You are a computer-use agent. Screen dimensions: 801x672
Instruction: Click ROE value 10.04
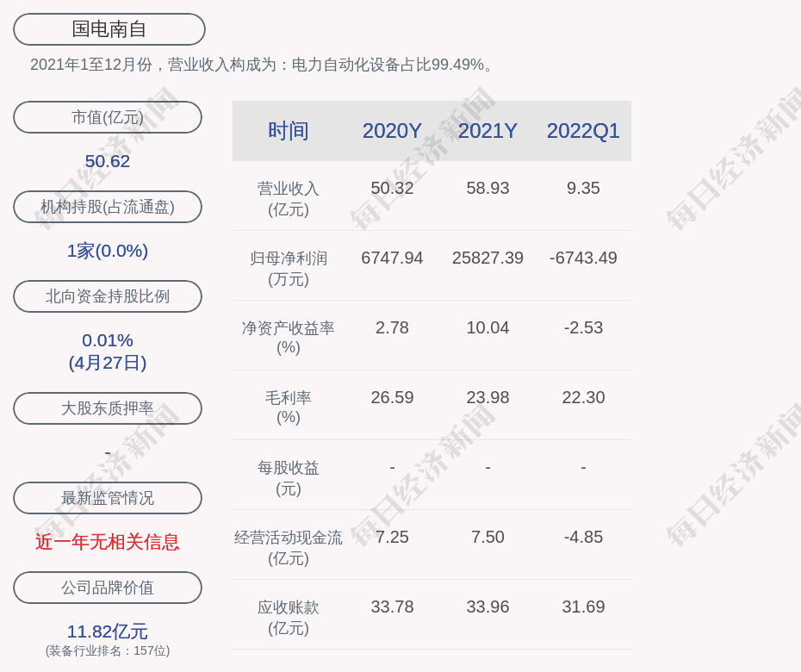[487, 327]
